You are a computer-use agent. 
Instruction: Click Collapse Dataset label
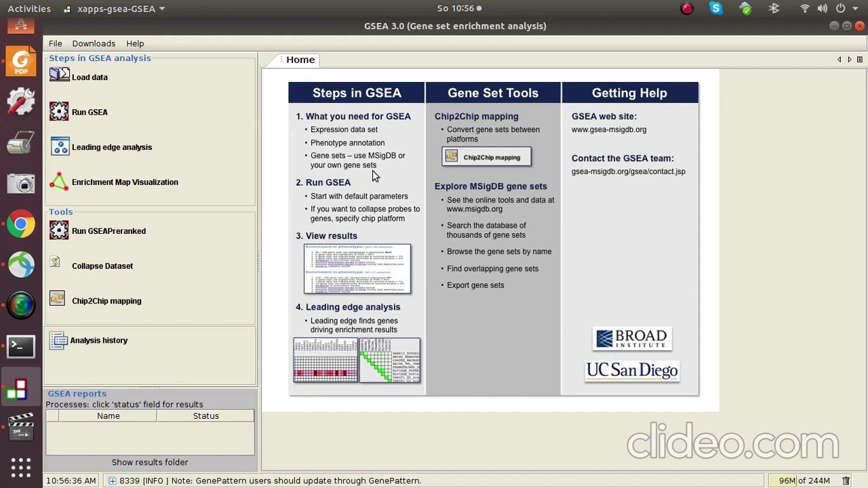click(102, 266)
